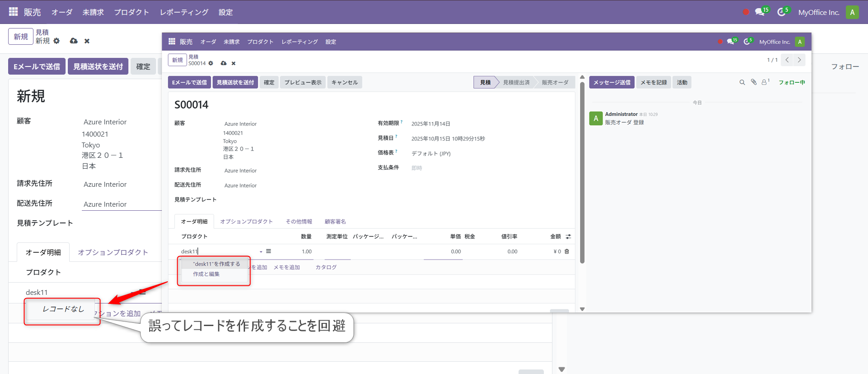Click the 即時 payment terms field
This screenshot has height=374, width=868.
[416, 168]
